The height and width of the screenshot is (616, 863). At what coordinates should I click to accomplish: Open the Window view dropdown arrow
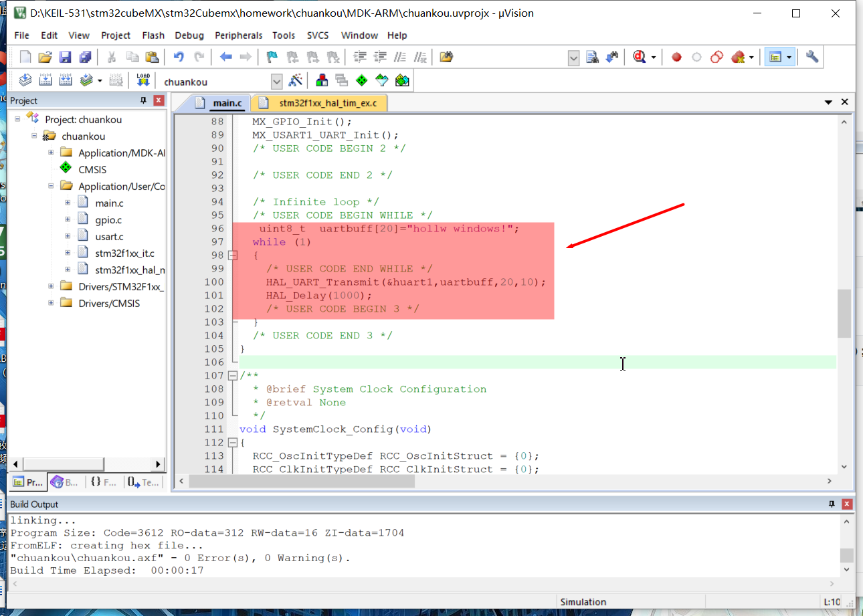[x=789, y=58]
